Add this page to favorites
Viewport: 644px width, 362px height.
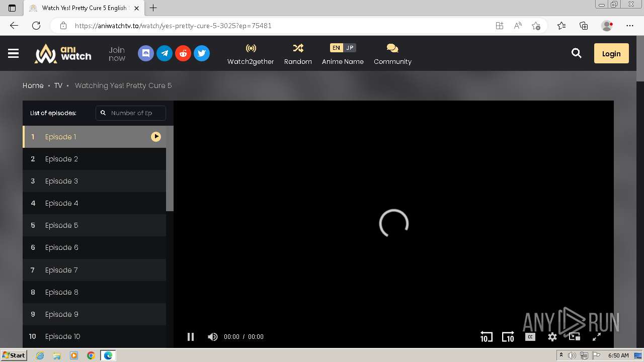tap(536, 26)
